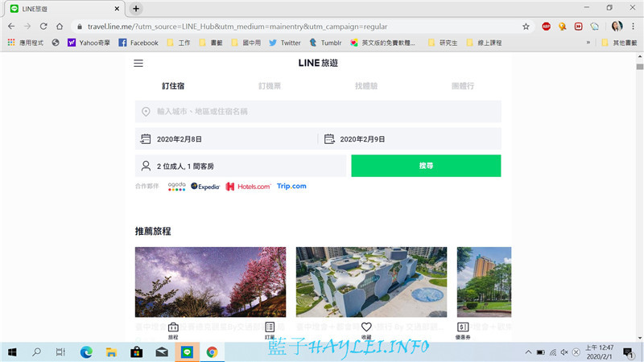Open Chrome's three-dot menu
644x362 pixels.
click(633, 27)
